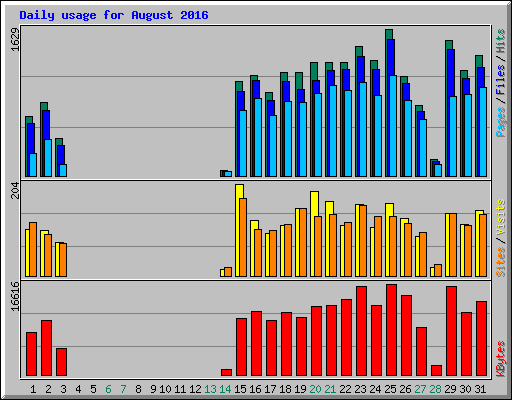
Task: Click green weekend day label 7
Action: click(123, 389)
